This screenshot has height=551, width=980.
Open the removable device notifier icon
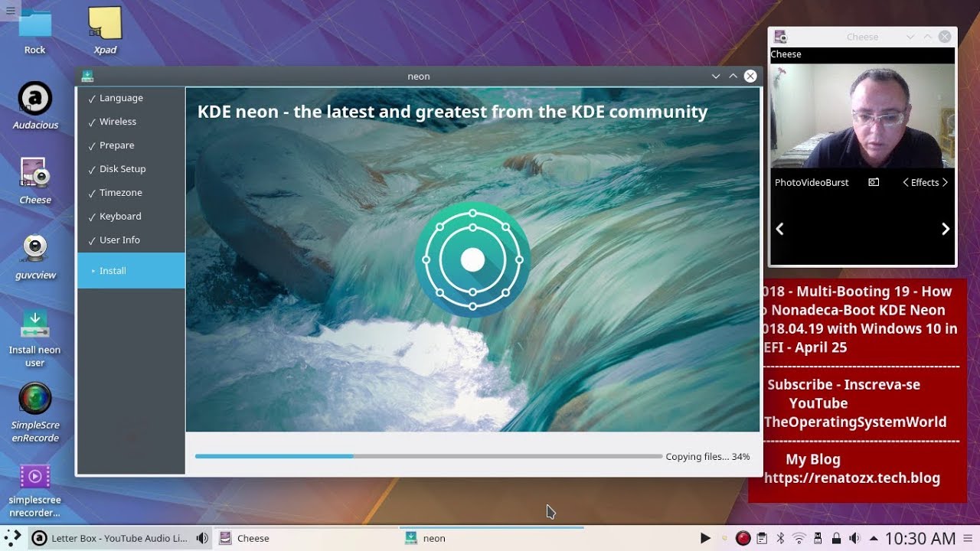818,538
